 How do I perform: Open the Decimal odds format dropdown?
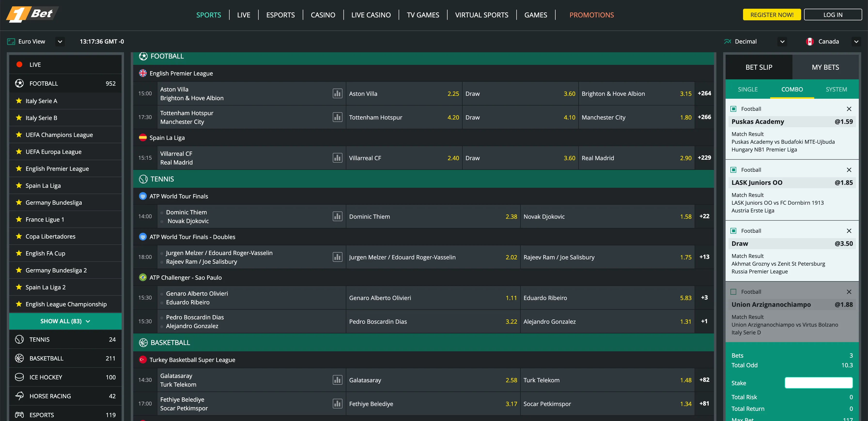click(x=783, y=41)
